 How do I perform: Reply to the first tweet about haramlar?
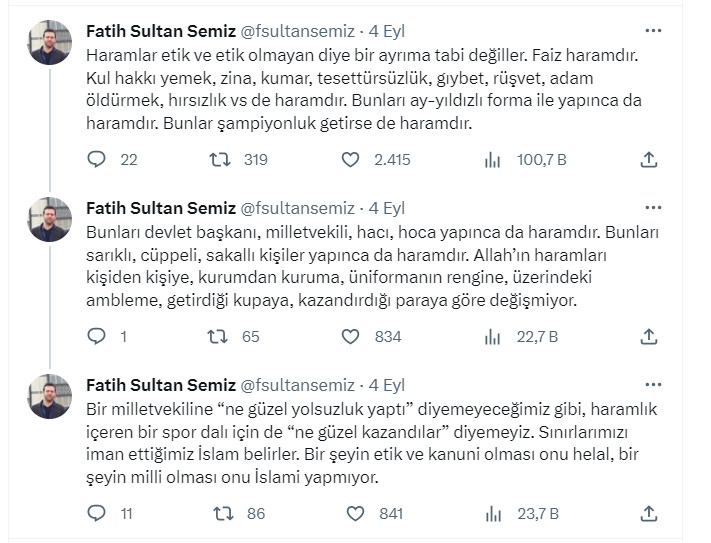[x=96, y=159]
